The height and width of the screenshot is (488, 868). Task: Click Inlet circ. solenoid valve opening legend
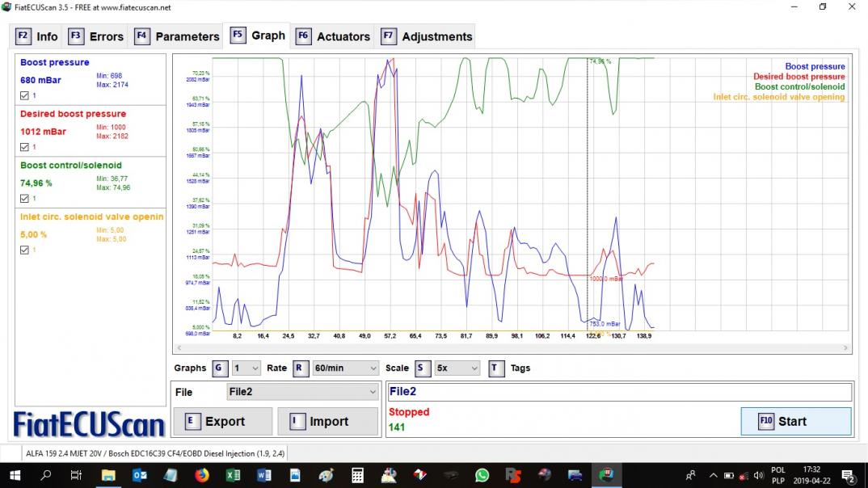click(x=779, y=97)
